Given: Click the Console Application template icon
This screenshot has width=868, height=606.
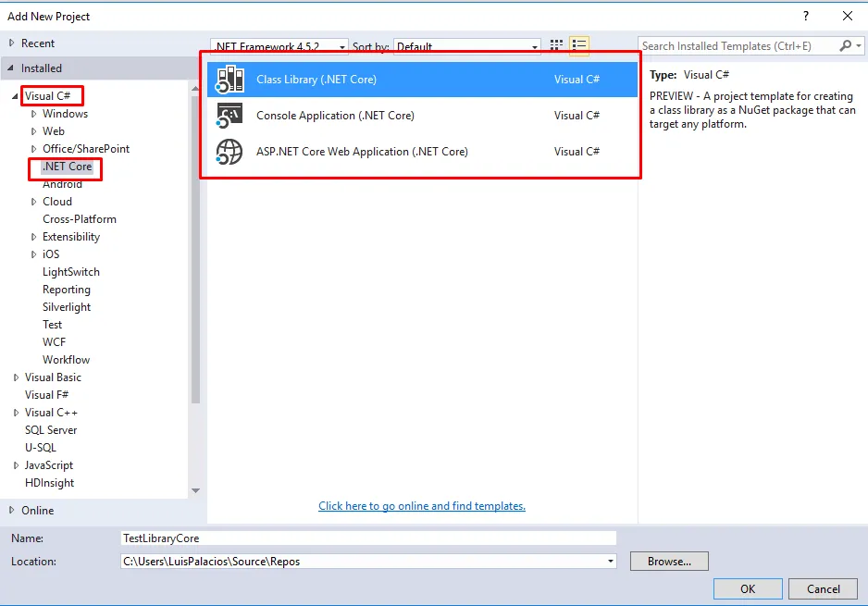Looking at the screenshot, I should 229,116.
